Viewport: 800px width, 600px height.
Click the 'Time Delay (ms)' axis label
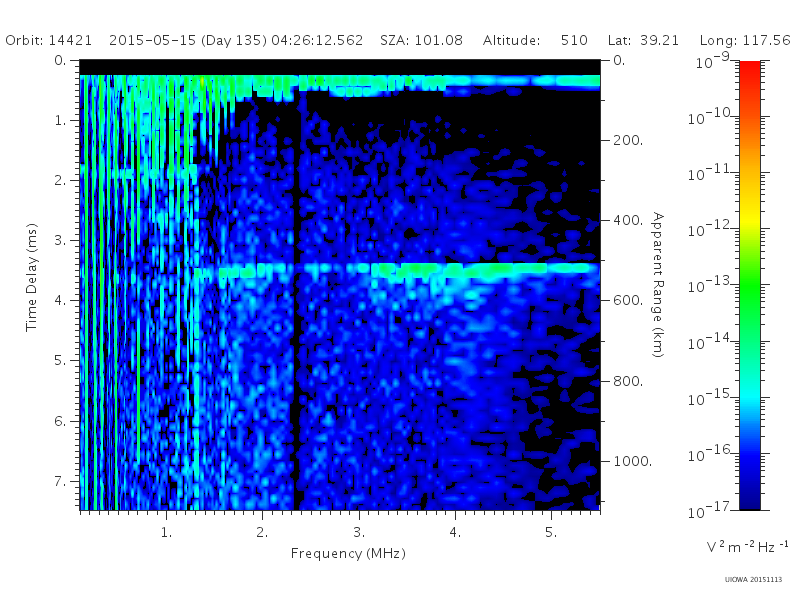[32, 277]
